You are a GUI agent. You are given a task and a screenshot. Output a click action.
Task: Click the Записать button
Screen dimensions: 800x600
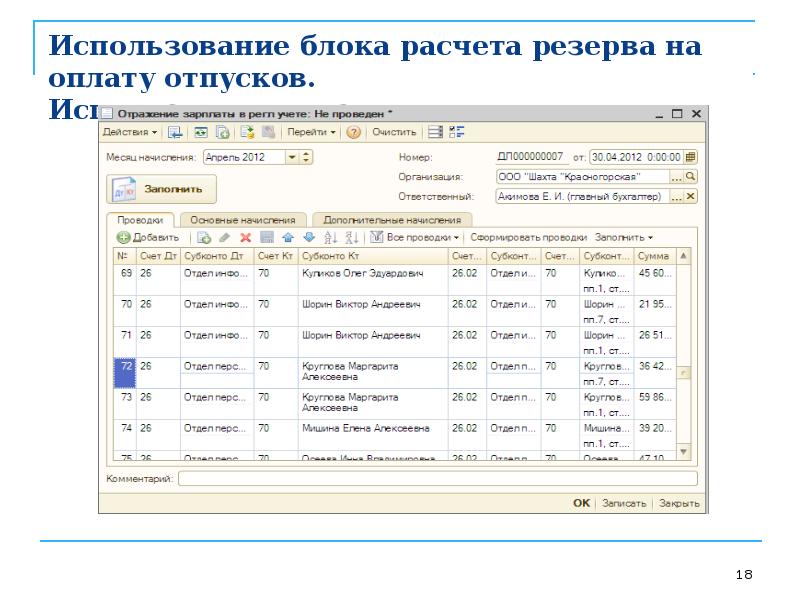625,503
